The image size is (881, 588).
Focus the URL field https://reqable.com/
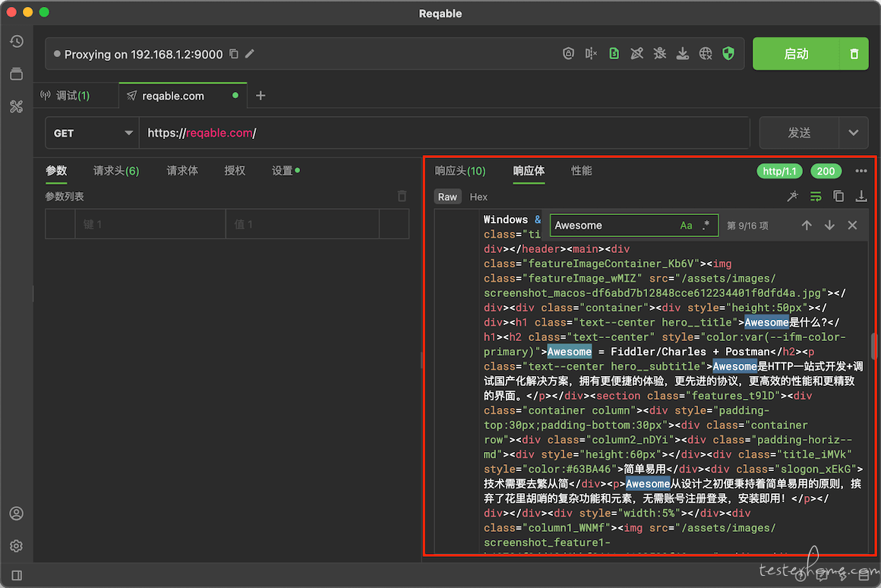[x=444, y=133]
